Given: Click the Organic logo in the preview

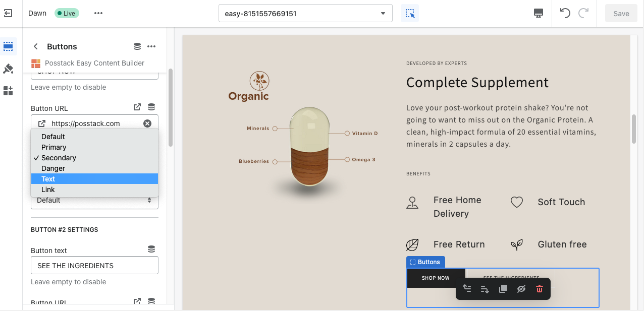Looking at the screenshot, I should click(x=249, y=86).
